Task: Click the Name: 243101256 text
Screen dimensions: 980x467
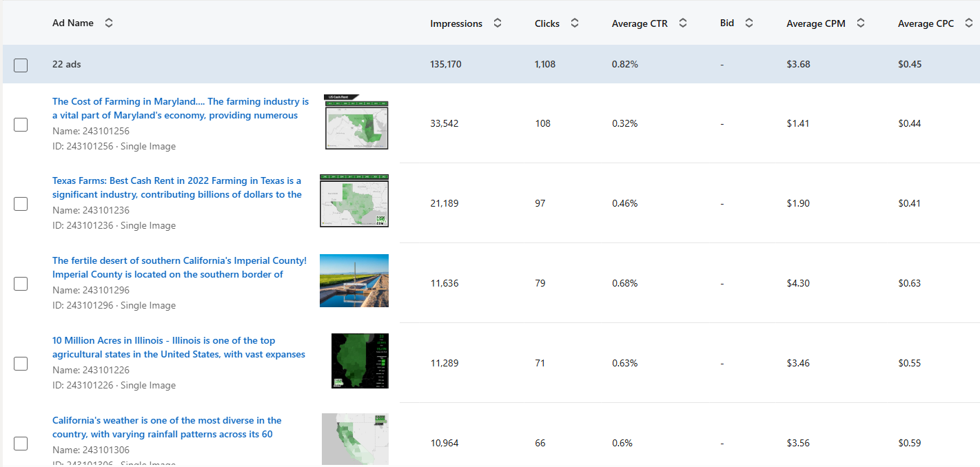Action: 91,131
